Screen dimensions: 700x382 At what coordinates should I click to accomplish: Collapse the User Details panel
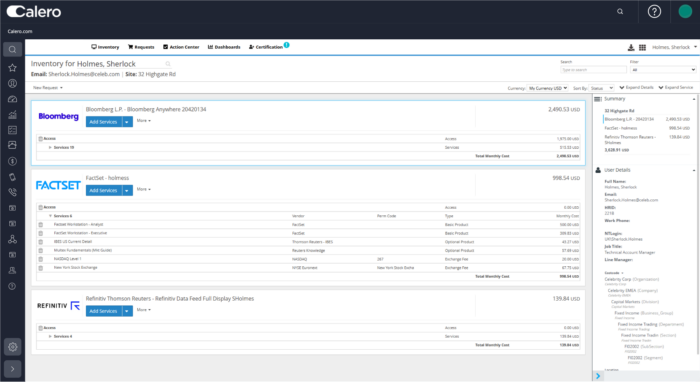(x=694, y=170)
